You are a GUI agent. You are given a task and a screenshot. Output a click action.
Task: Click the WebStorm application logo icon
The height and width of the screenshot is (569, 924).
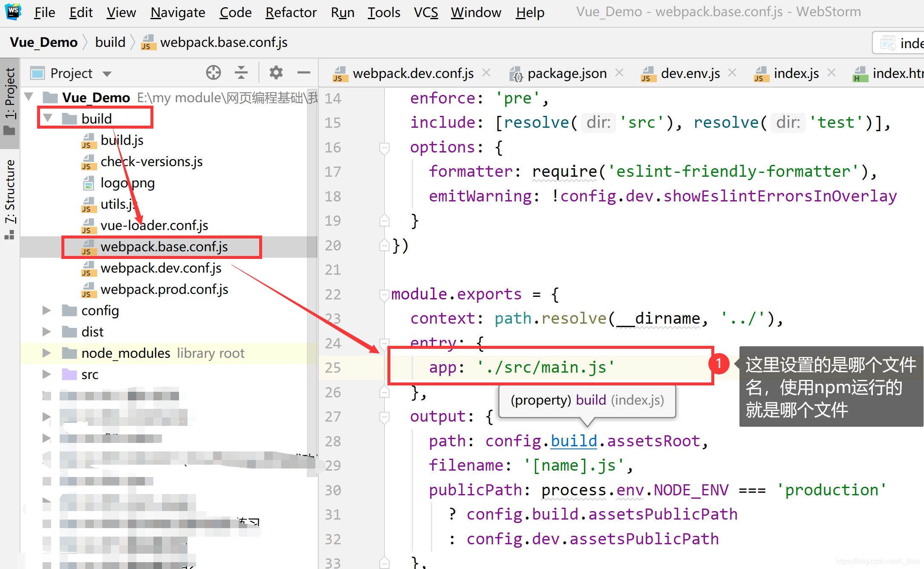point(13,11)
